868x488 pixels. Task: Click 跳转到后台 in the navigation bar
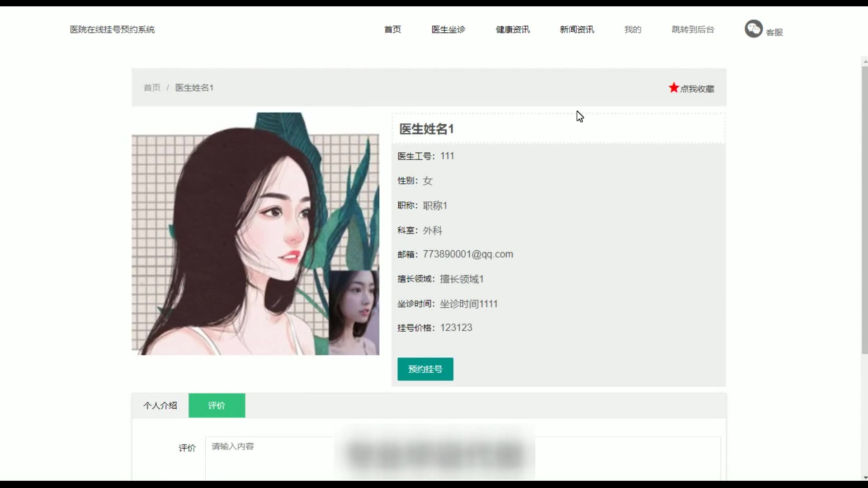pyautogui.click(x=693, y=29)
